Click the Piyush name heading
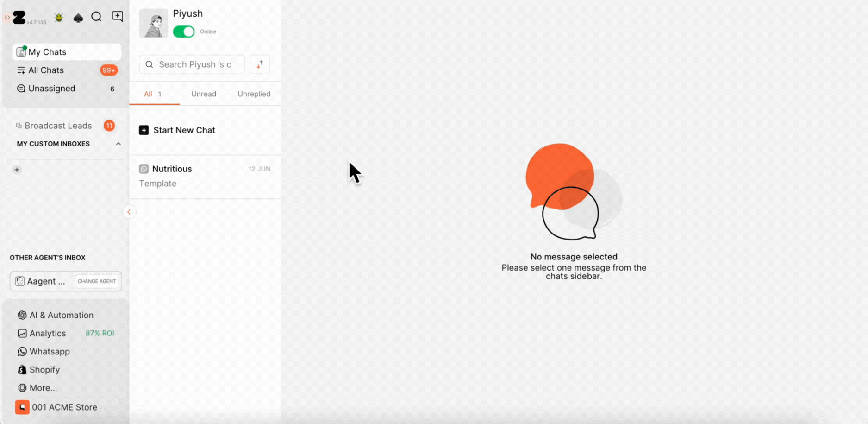The image size is (868, 424). click(x=188, y=13)
